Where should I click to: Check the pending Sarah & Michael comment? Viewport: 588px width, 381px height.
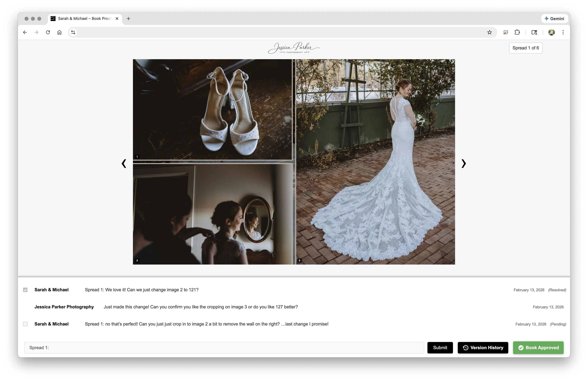click(x=25, y=324)
